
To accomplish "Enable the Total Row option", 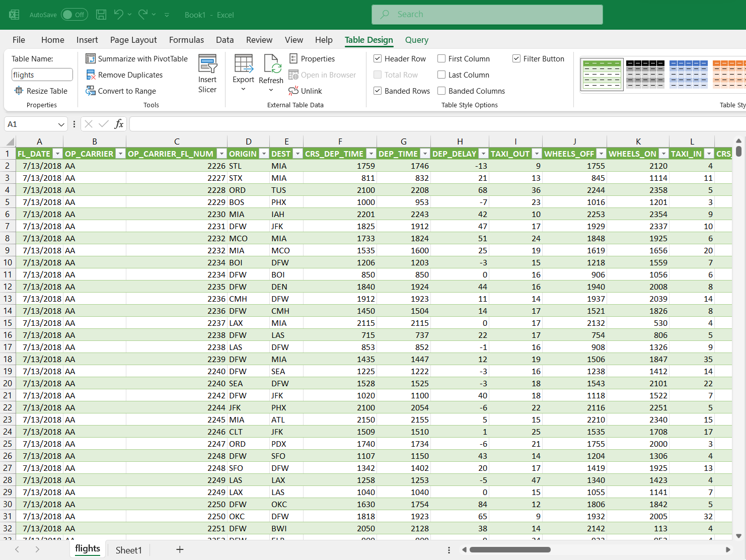I will pos(378,75).
